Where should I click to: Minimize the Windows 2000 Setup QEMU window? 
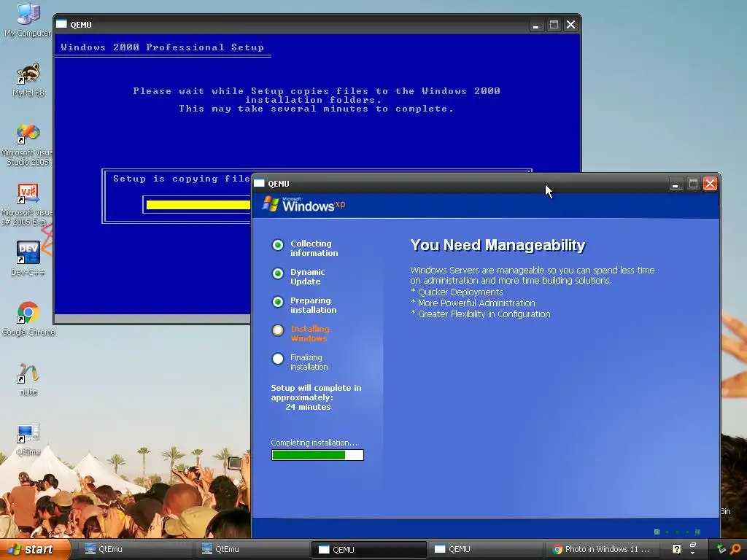536,25
